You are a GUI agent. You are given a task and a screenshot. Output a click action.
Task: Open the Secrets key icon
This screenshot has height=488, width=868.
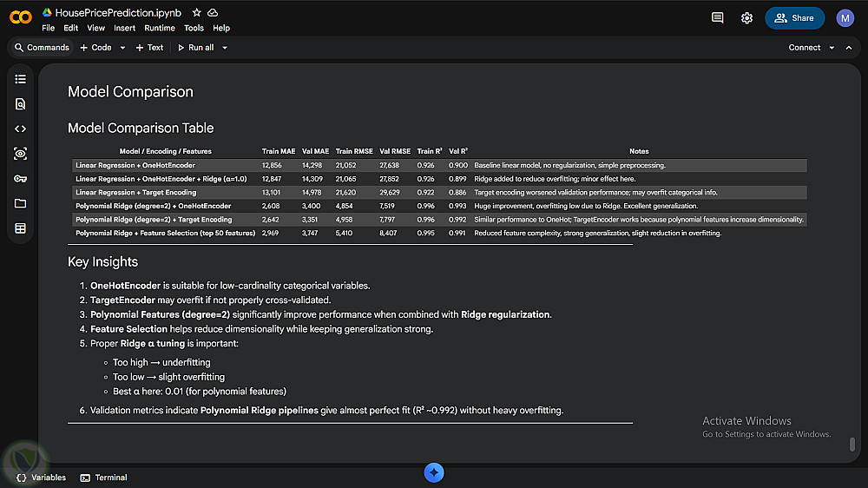tap(20, 179)
